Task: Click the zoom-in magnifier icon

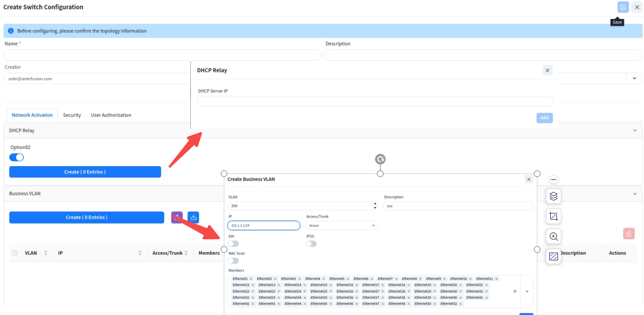Action: click(554, 236)
